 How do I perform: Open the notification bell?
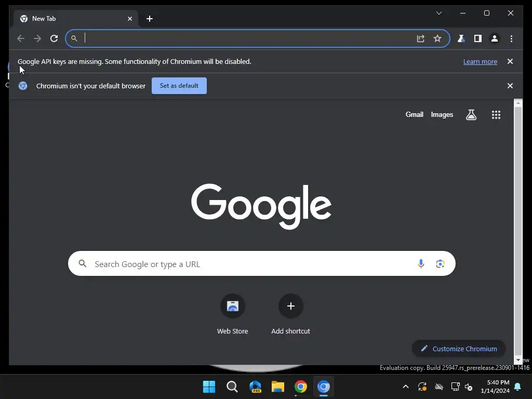coord(518,387)
